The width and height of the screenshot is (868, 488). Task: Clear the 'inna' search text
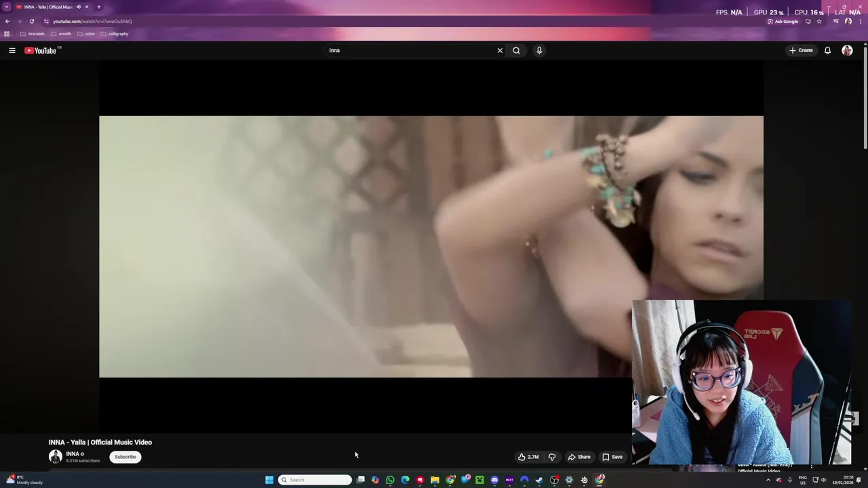tap(500, 50)
